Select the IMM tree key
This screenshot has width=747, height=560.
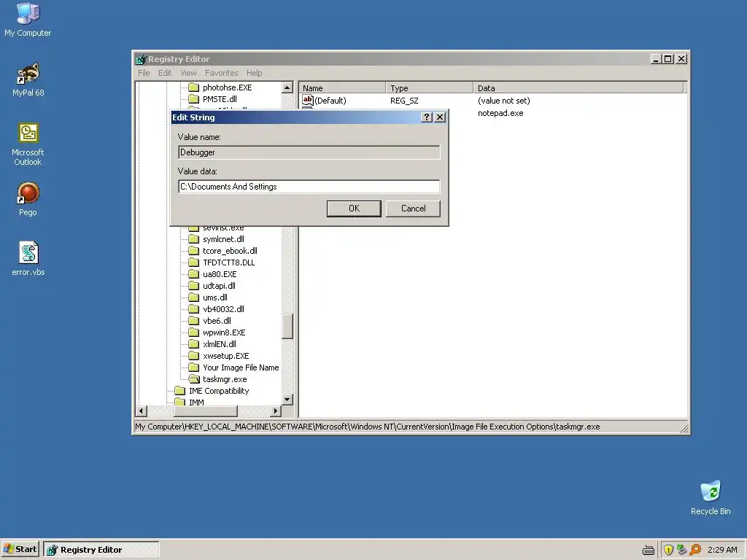click(196, 402)
